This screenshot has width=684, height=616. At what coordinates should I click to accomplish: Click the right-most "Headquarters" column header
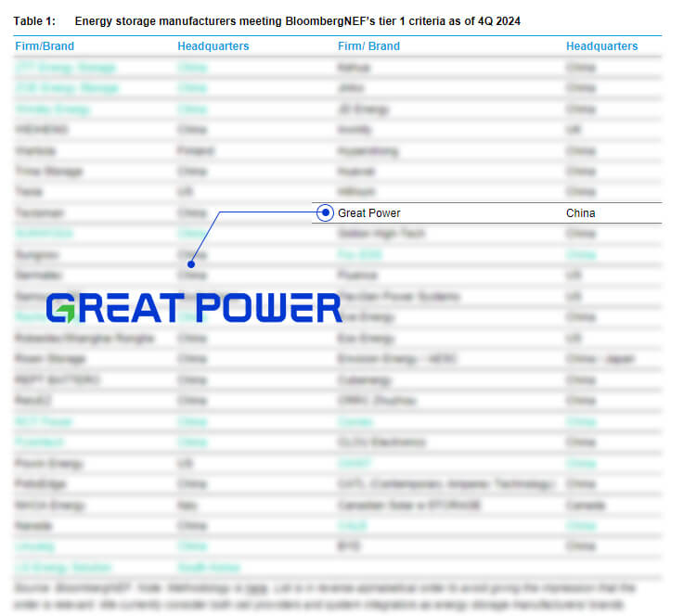click(x=601, y=45)
